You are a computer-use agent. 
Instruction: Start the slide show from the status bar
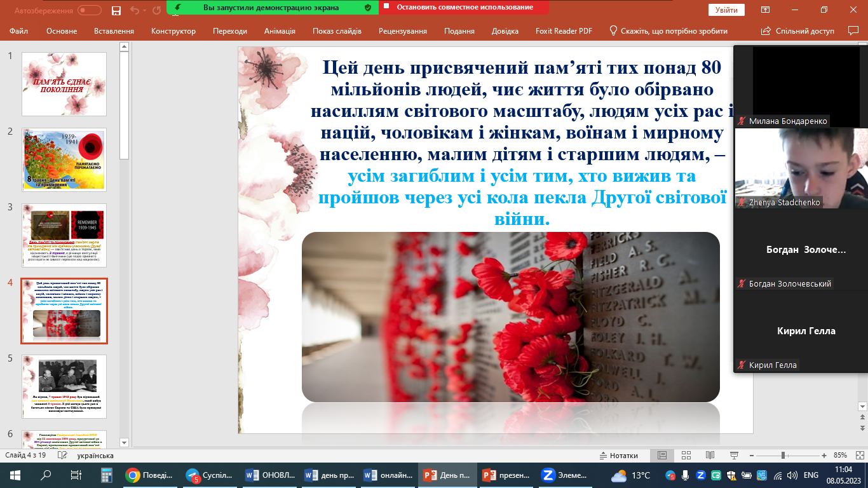point(733,456)
